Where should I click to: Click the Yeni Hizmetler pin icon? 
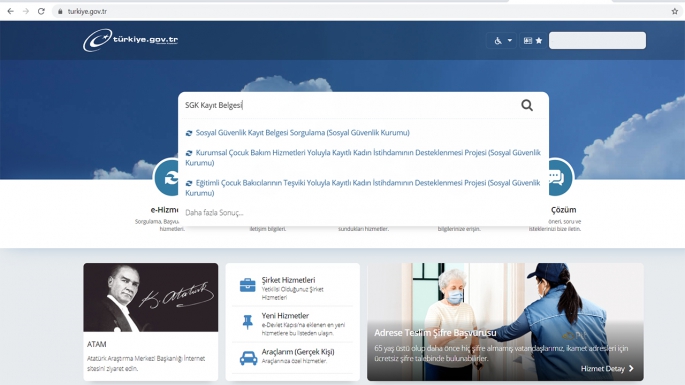click(248, 322)
